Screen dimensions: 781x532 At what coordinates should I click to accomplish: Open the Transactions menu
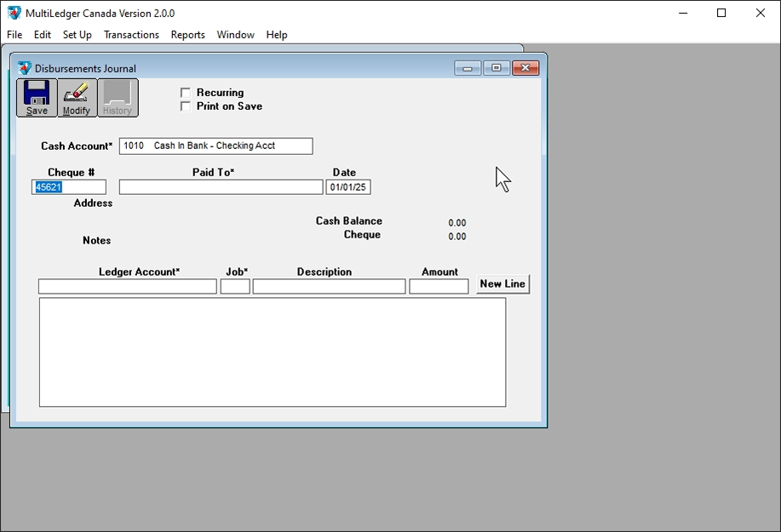[131, 35]
